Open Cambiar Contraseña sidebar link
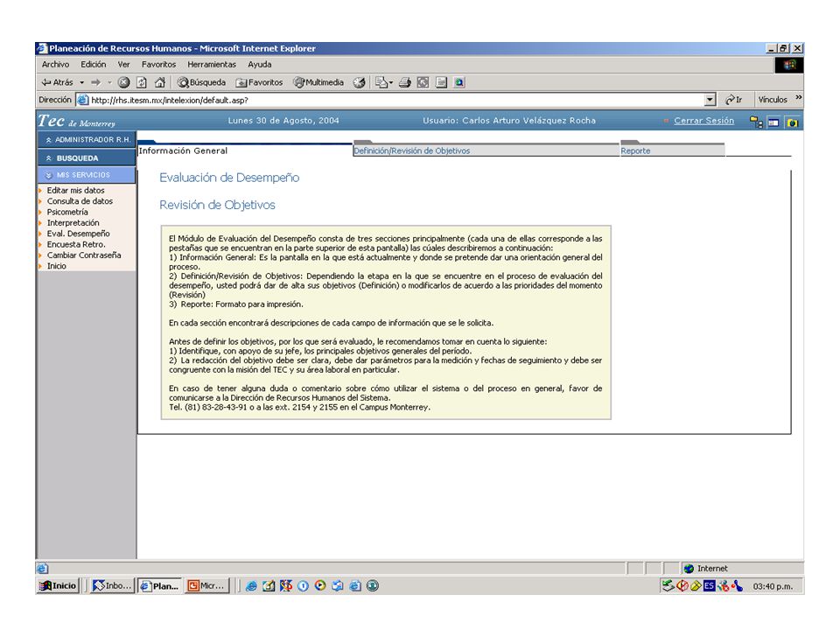Screen dimensions: 840x630 [x=84, y=255]
